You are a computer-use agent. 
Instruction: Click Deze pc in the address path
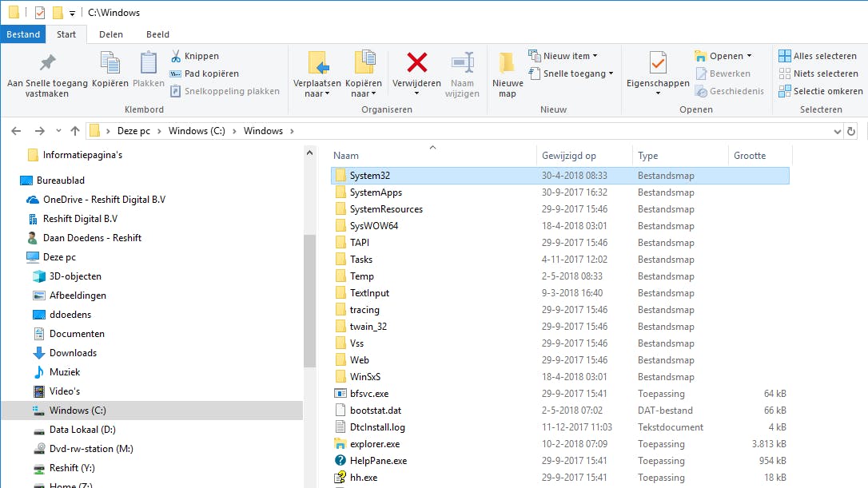133,131
